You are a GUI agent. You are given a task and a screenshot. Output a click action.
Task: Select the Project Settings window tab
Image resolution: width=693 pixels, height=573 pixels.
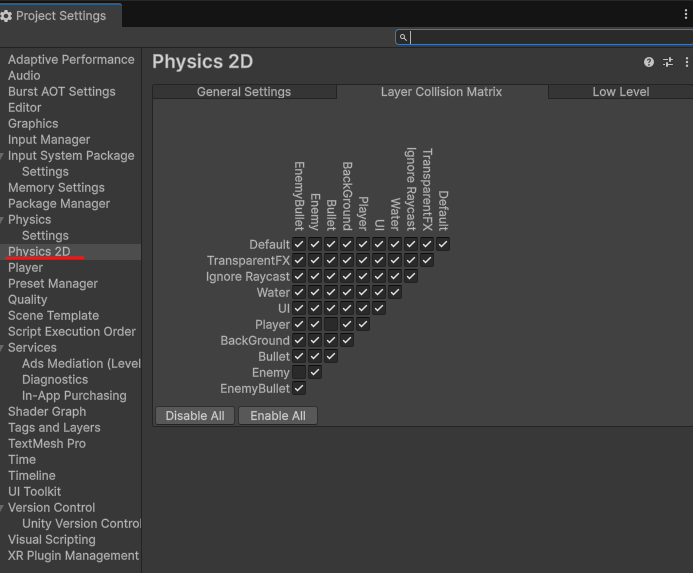[61, 16]
